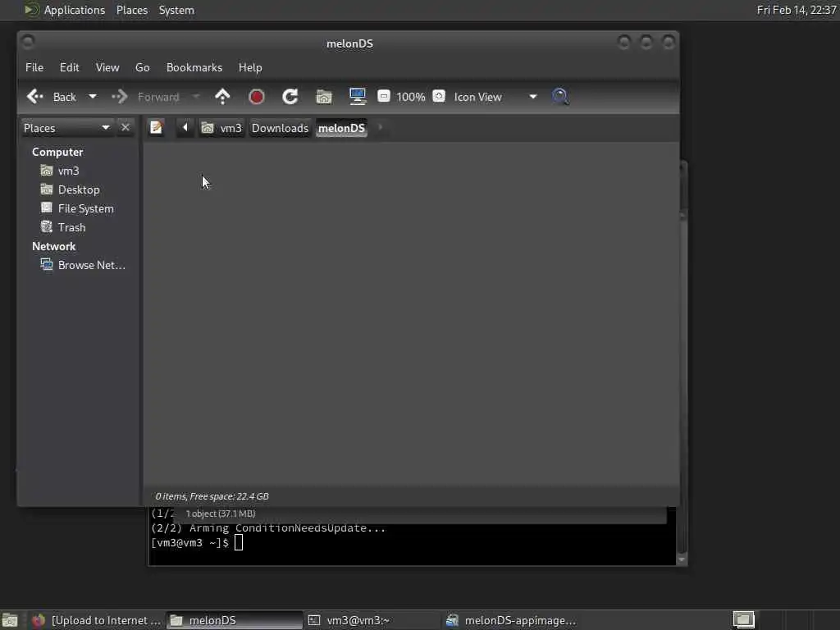The image size is (840, 630).
Task: Open the View menu
Action: click(x=107, y=67)
